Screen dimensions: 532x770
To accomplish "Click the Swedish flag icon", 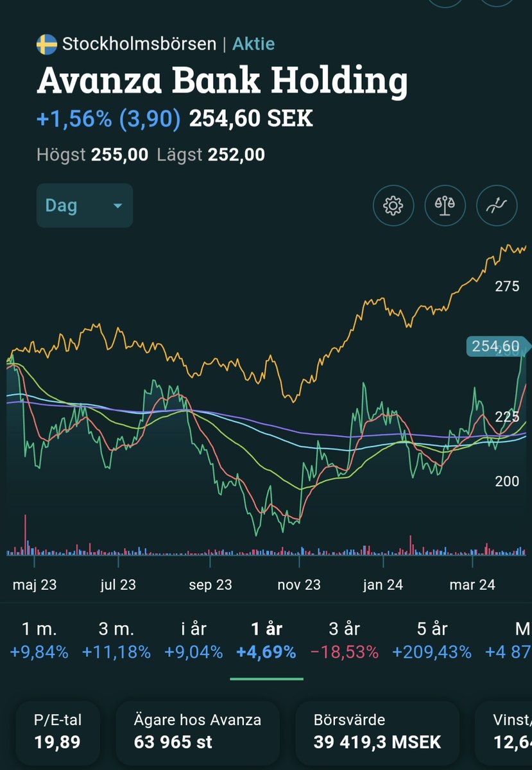I will [x=47, y=44].
